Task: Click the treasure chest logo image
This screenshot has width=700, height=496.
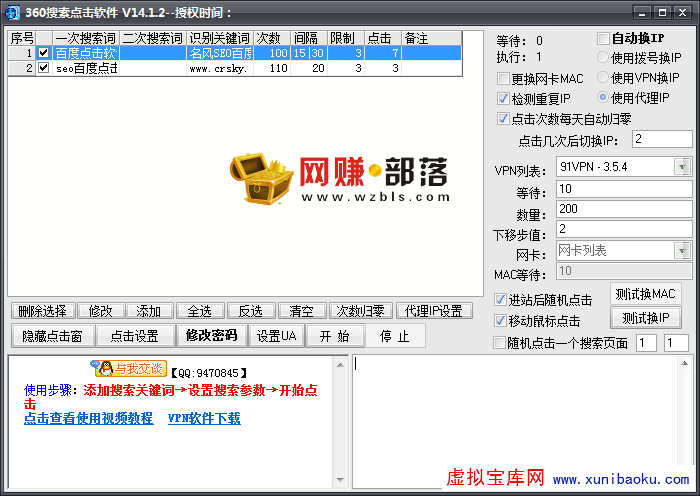Action: tap(260, 180)
